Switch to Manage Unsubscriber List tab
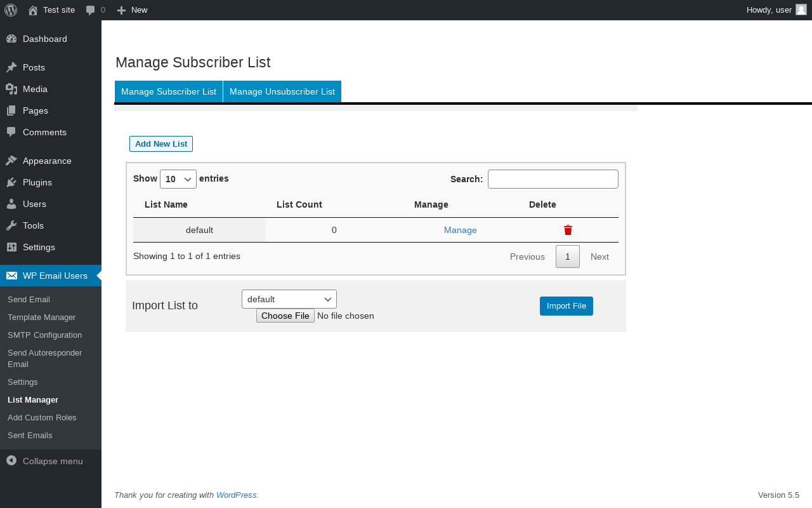Screen dimensions: 812x508 [x=282, y=91]
